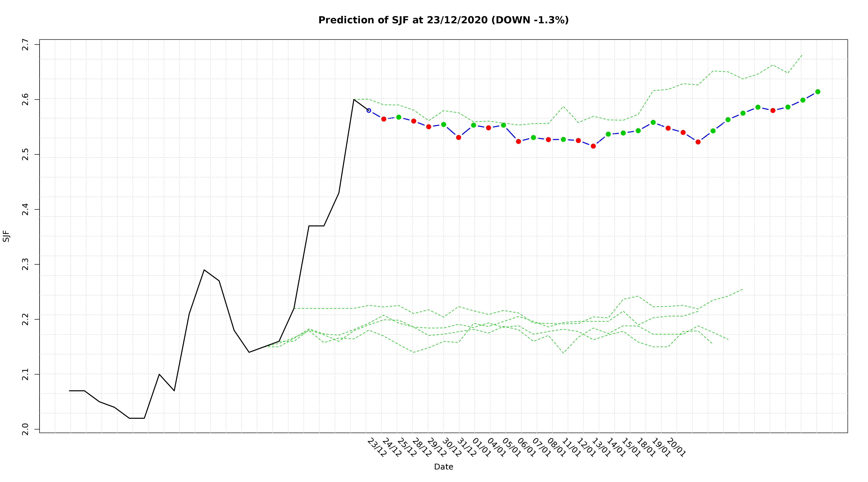Click the 2.5 y-axis tick label
This screenshot has width=868, height=482.
(26, 155)
